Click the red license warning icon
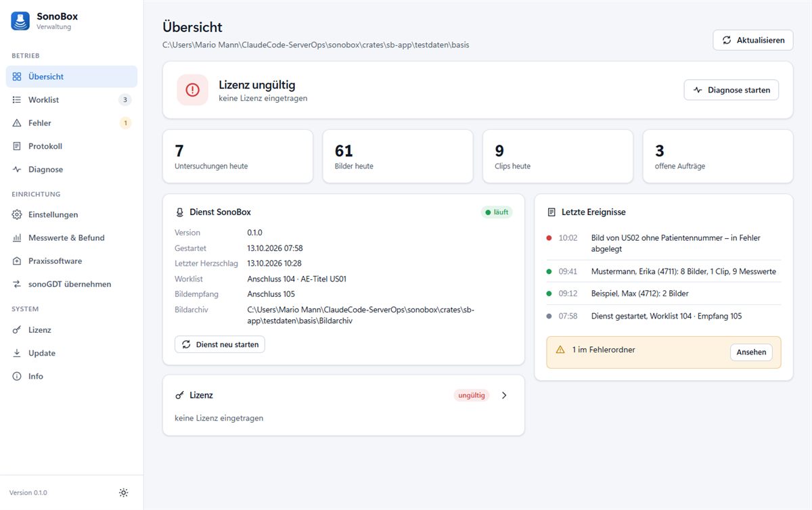The height and width of the screenshot is (510, 812). [192, 90]
